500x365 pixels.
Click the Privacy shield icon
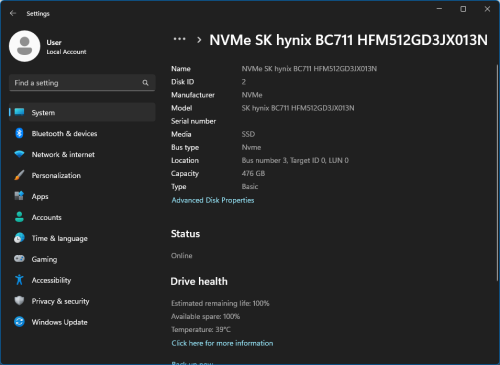tap(19, 301)
